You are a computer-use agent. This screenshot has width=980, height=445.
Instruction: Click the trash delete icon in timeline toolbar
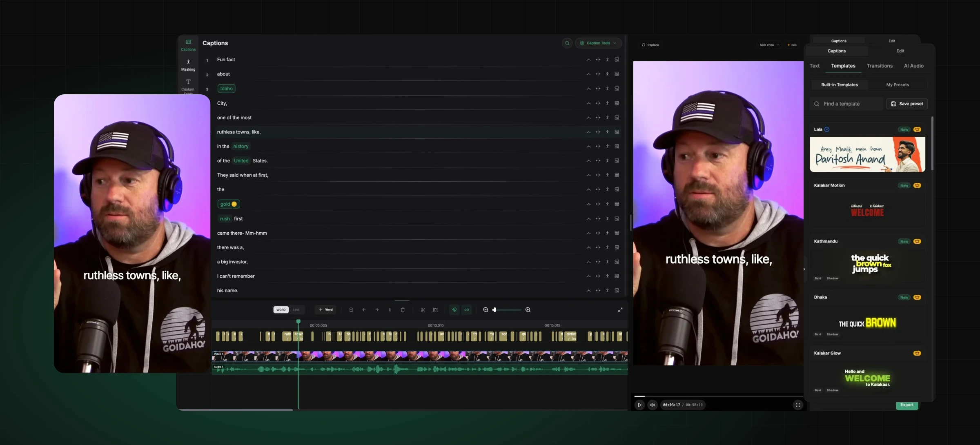coord(403,310)
